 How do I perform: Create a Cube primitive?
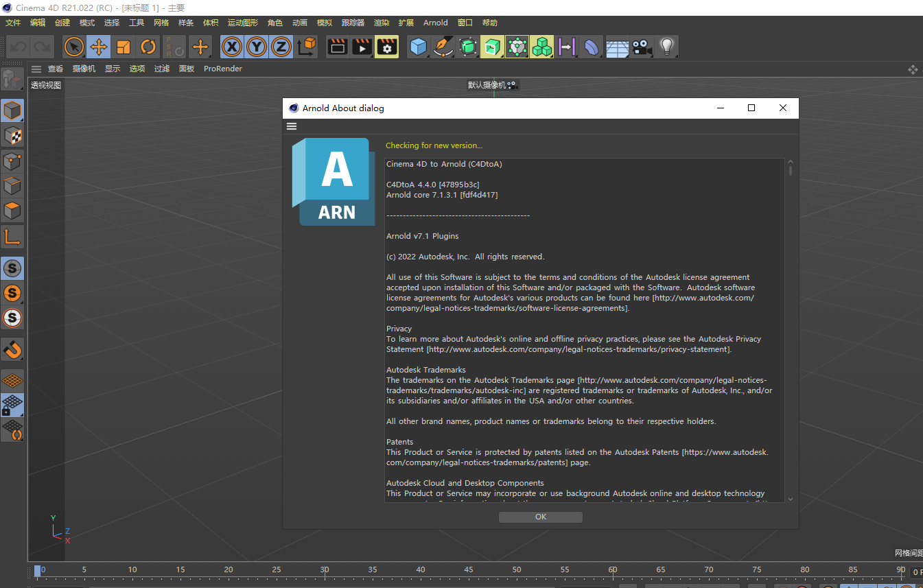click(418, 47)
